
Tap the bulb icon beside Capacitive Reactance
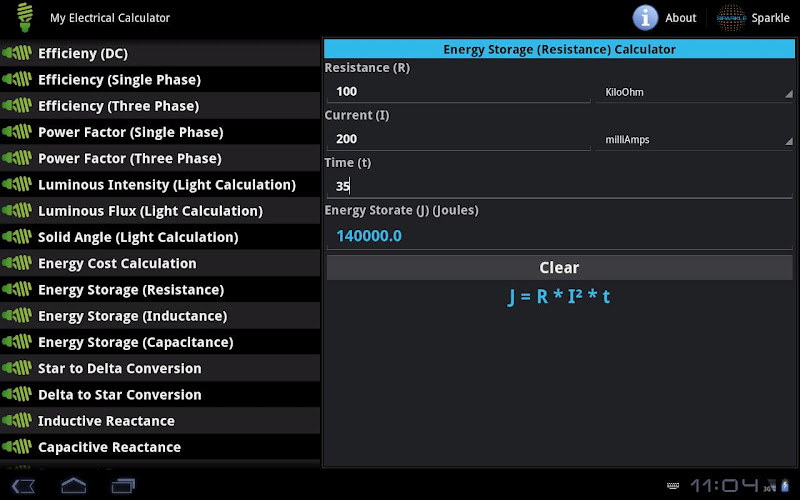click(17, 447)
